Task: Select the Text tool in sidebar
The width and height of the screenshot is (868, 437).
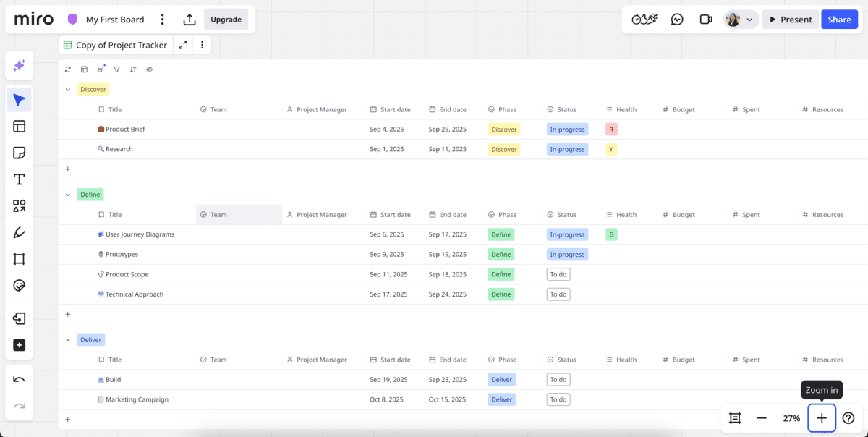Action: (x=20, y=179)
